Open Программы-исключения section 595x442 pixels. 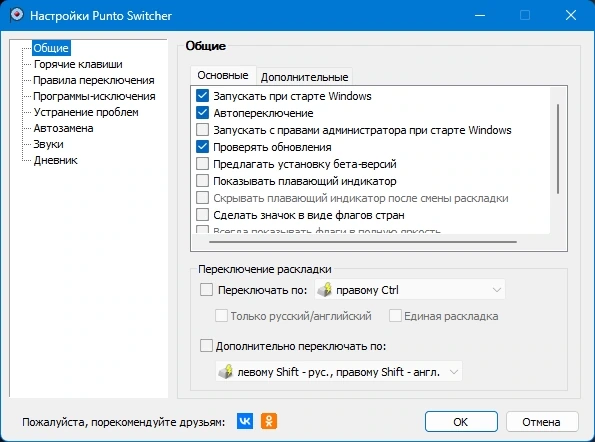click(x=94, y=96)
